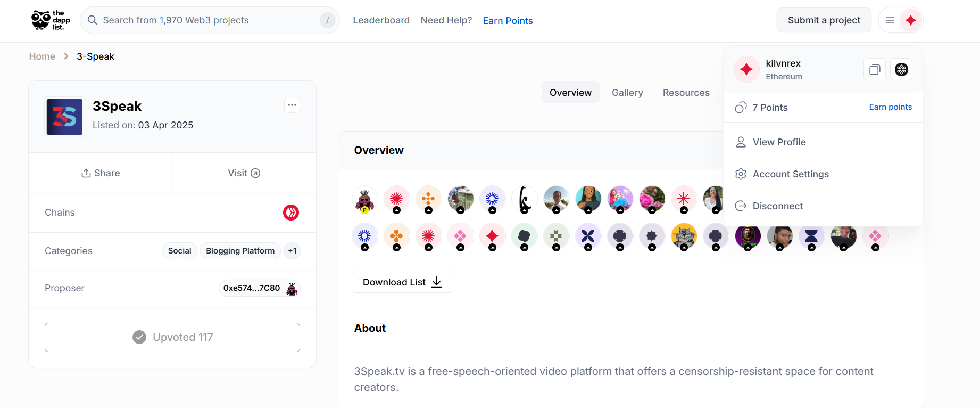Click the Listed on 03 Apr 2025 text
This screenshot has height=408, width=980.
pos(143,125)
